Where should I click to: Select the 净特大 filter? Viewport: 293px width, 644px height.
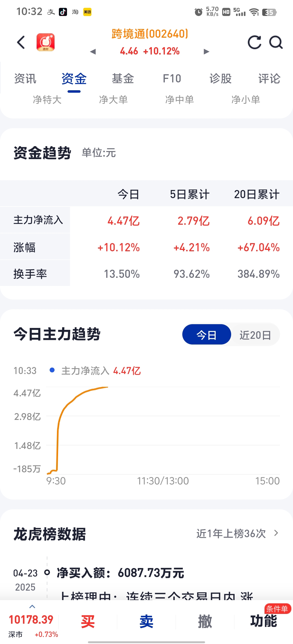tap(47, 99)
